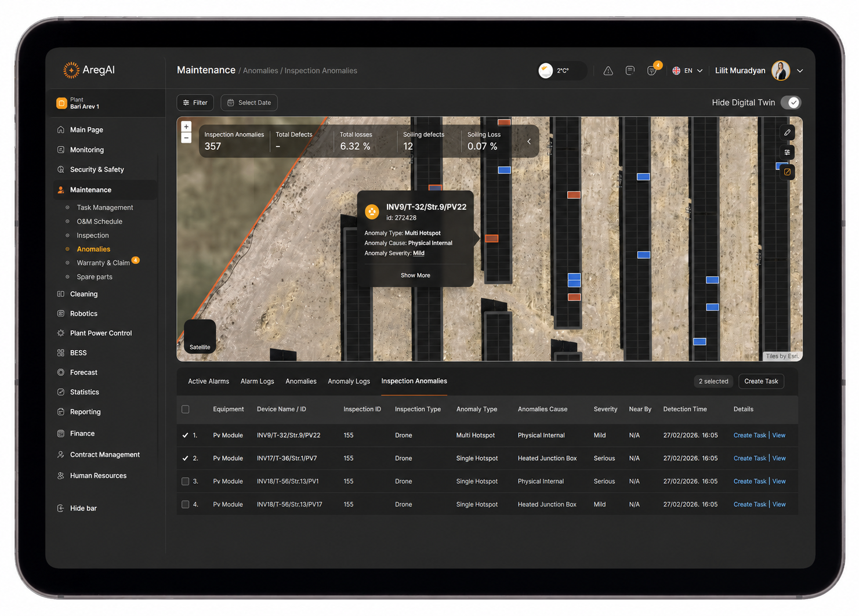Click the orange hotspot icon in popup
859x616 pixels.
click(x=372, y=212)
